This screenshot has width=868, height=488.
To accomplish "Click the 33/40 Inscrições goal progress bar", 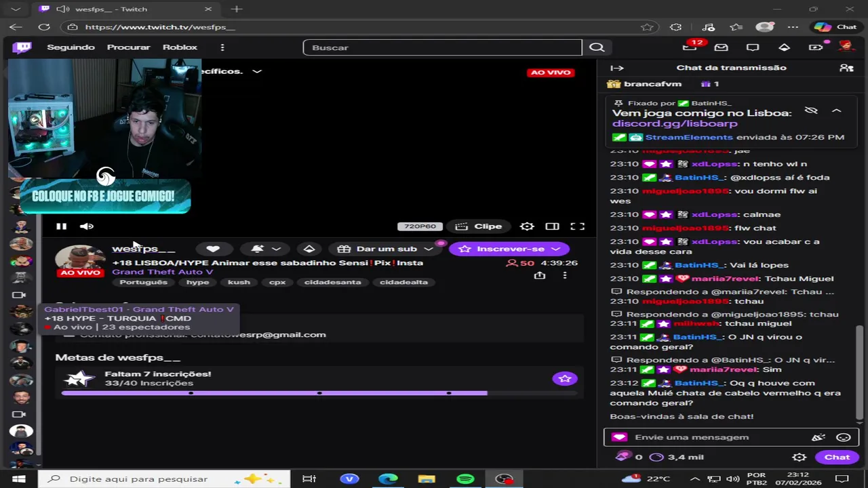I will tap(319, 392).
